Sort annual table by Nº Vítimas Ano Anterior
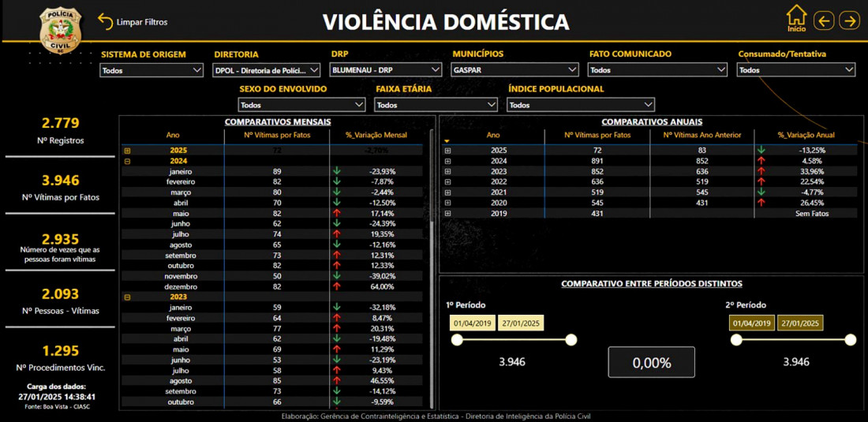Viewport: 868px width, 422px height. (x=703, y=135)
